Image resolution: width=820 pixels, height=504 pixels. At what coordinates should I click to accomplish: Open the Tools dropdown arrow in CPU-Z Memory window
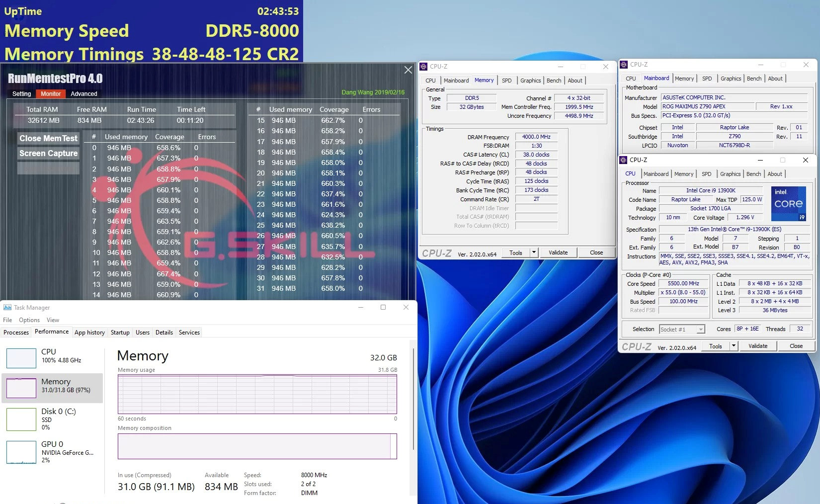tap(534, 252)
